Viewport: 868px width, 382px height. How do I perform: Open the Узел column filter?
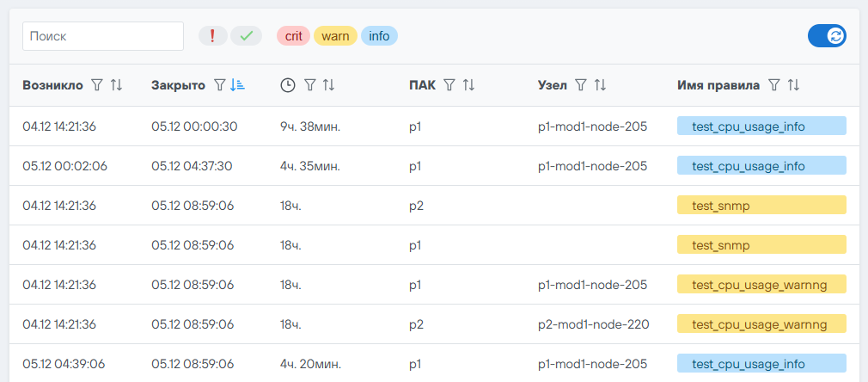click(x=581, y=85)
